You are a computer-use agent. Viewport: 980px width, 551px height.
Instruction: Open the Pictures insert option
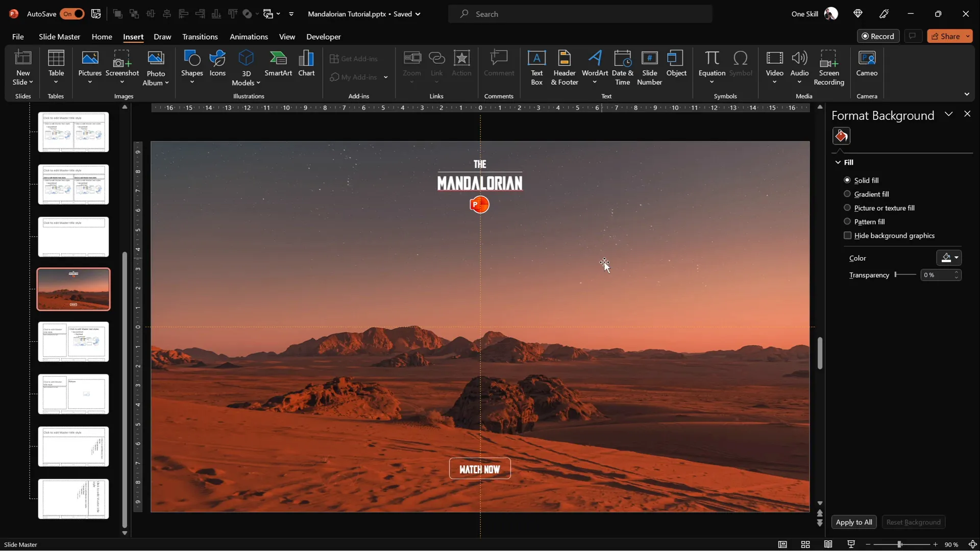click(90, 67)
